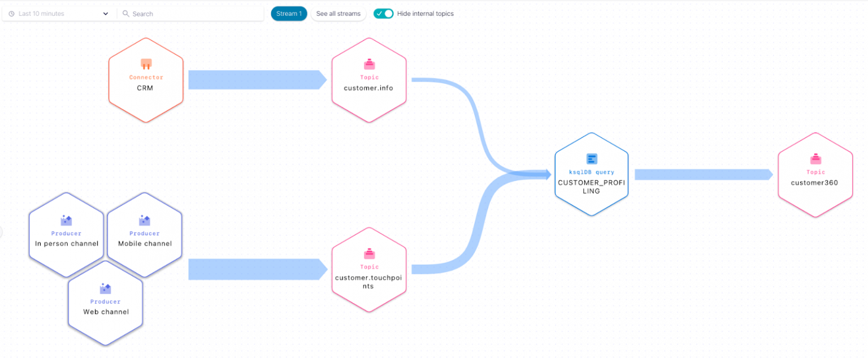Switch to the Stream 1 tab
The height and width of the screenshot is (358, 868).
(289, 13)
